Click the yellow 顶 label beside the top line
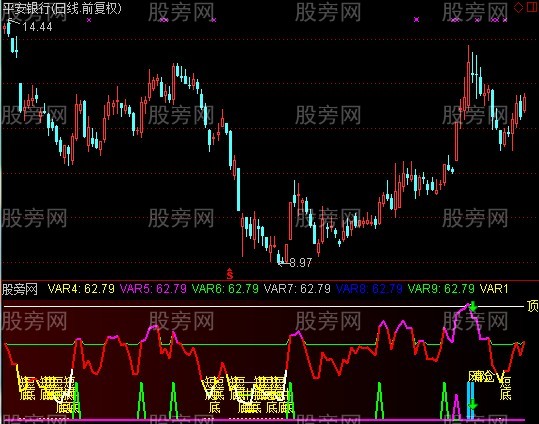The image size is (539, 424). pyautogui.click(x=532, y=306)
